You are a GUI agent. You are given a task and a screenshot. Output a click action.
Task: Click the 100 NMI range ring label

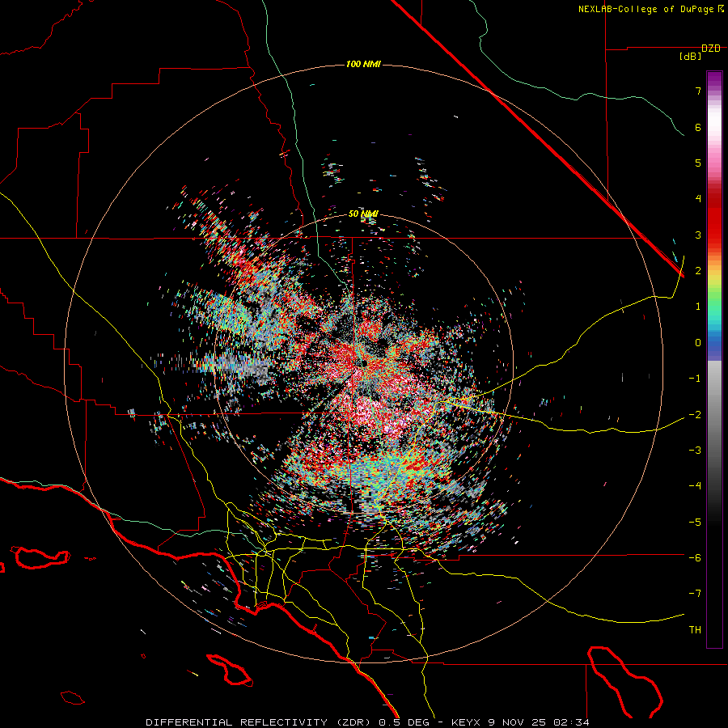click(363, 64)
